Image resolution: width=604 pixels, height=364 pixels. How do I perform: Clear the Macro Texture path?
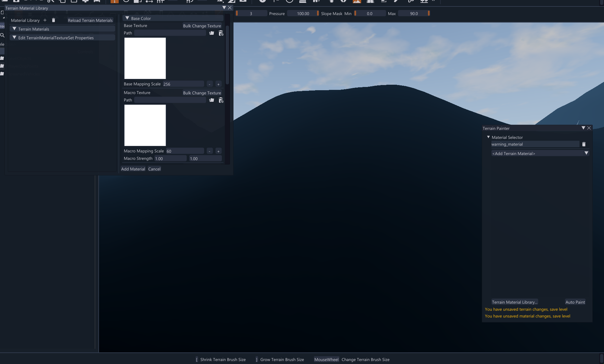point(221,100)
